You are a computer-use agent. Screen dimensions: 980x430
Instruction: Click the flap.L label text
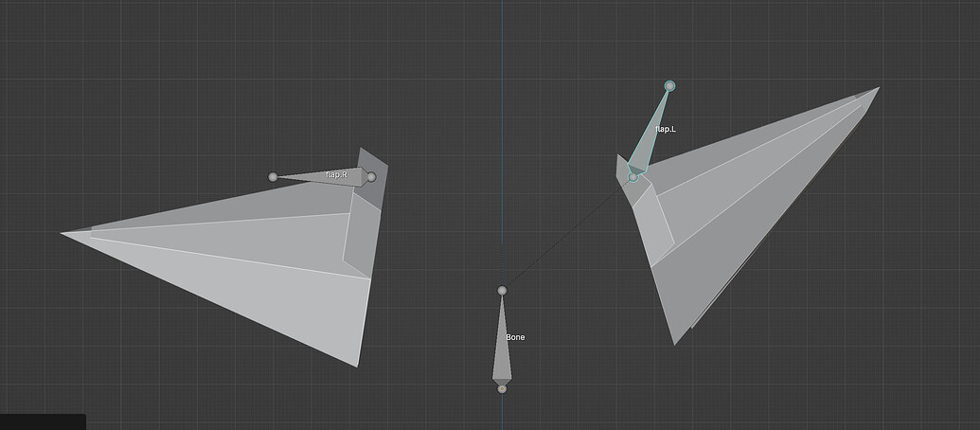tap(665, 130)
